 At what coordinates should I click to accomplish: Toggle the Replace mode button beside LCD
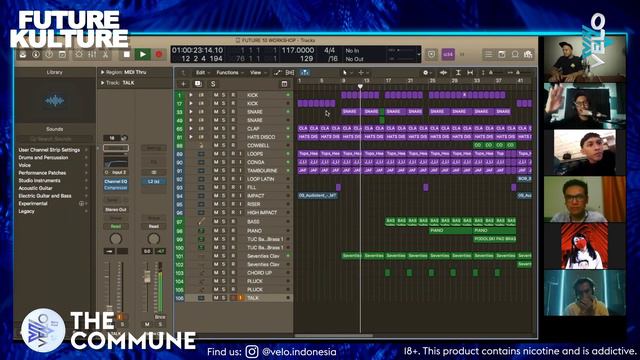coord(431,54)
